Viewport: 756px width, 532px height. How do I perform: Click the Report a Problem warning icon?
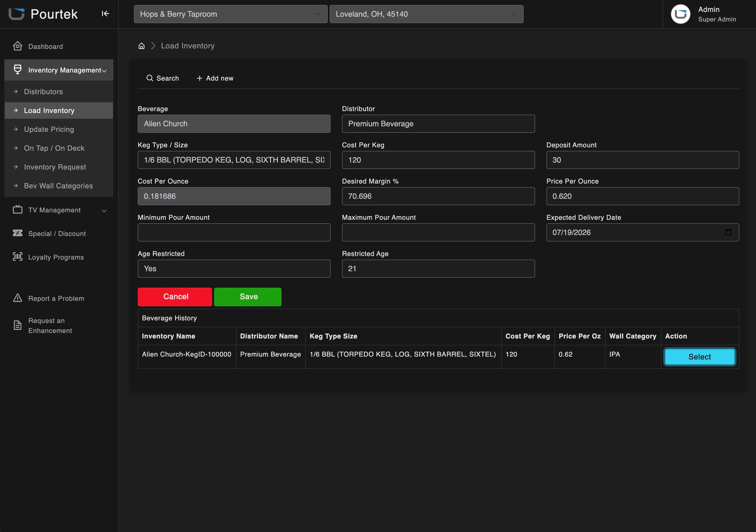tap(17, 298)
